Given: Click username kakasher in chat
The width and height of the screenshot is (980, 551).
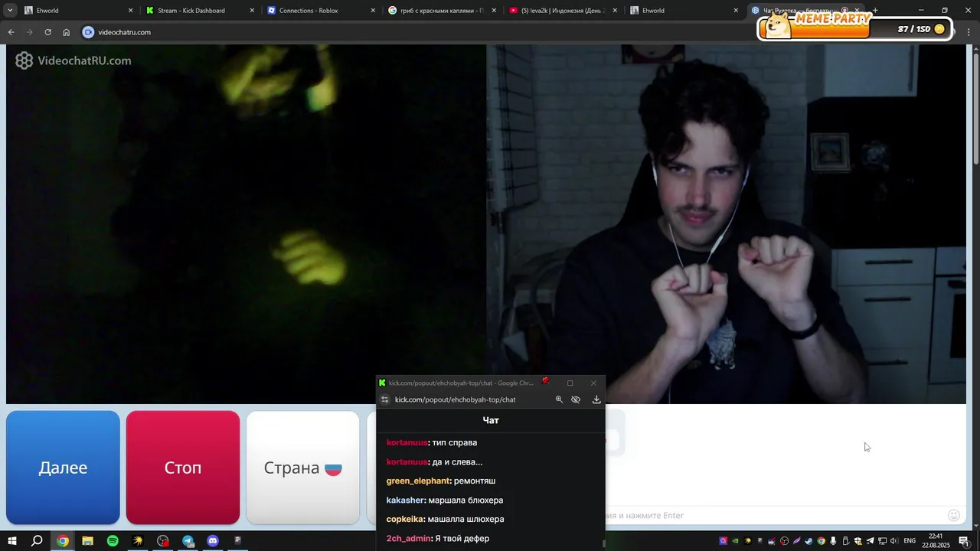Looking at the screenshot, I should [x=405, y=500].
